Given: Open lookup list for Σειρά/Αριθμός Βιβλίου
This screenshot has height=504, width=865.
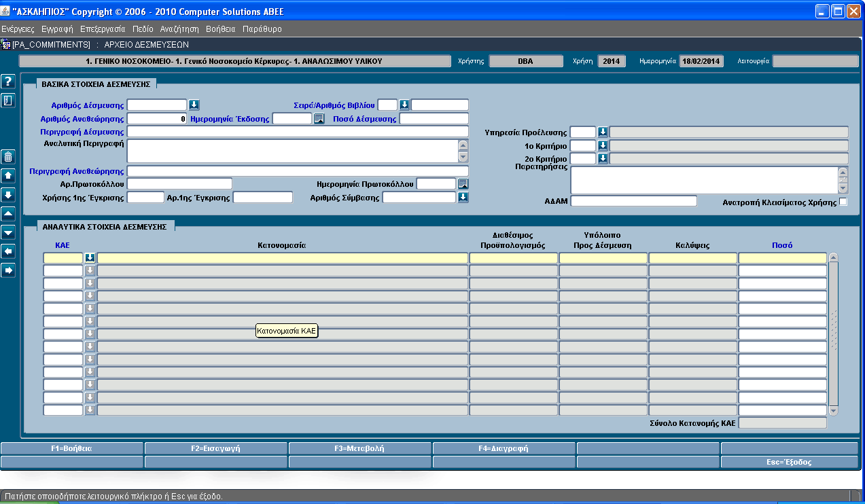Looking at the screenshot, I should point(404,105).
